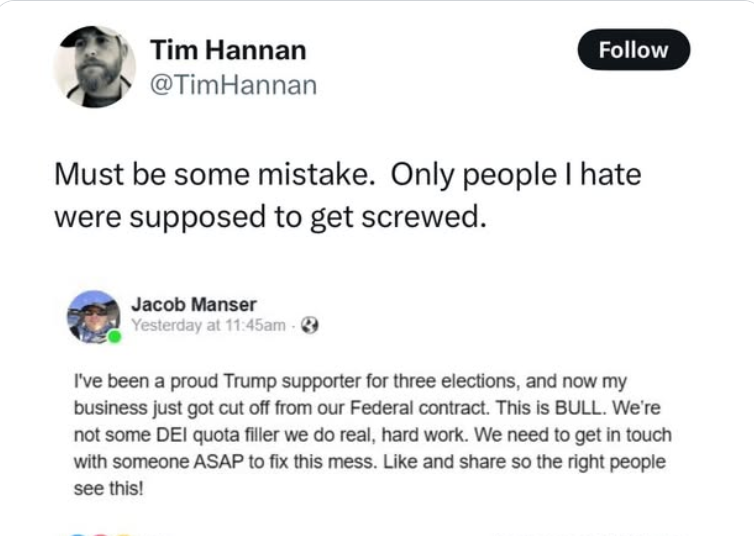754x536 pixels.
Task: Click the globe public-audience icon
Action: click(x=311, y=325)
